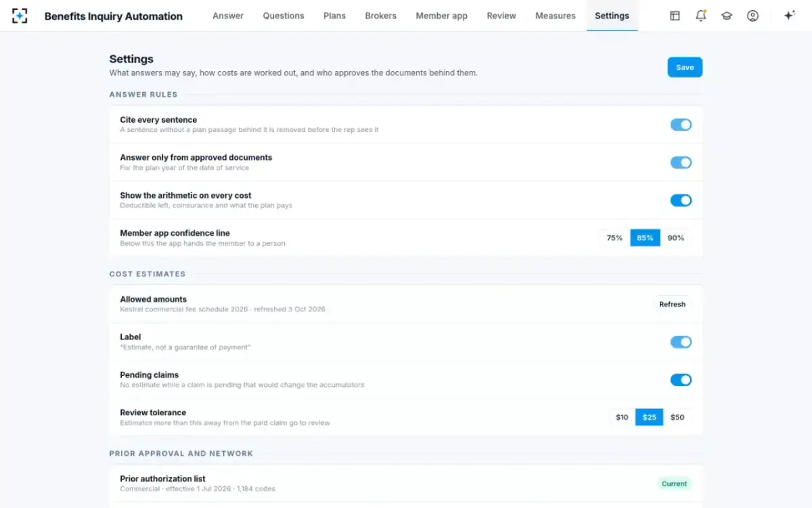Switch to the Plans tab
The height and width of the screenshot is (508, 812).
334,16
